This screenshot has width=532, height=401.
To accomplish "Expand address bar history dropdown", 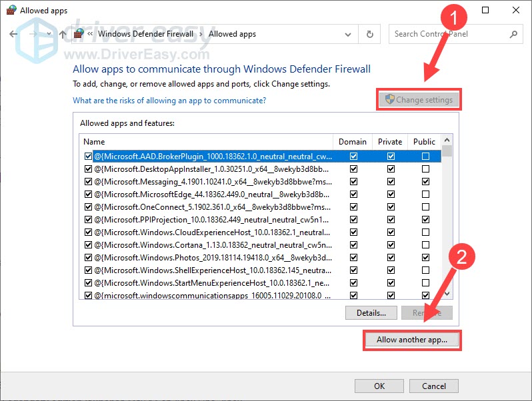I will click(x=348, y=34).
